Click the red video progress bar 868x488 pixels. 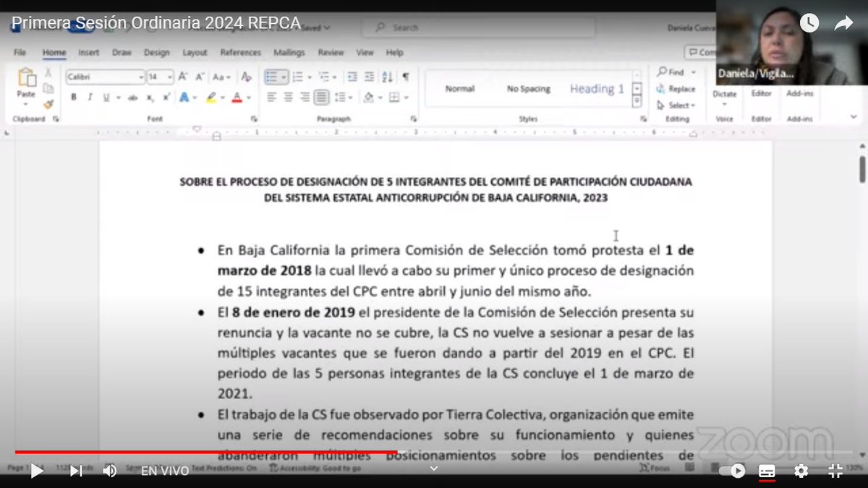point(206,452)
